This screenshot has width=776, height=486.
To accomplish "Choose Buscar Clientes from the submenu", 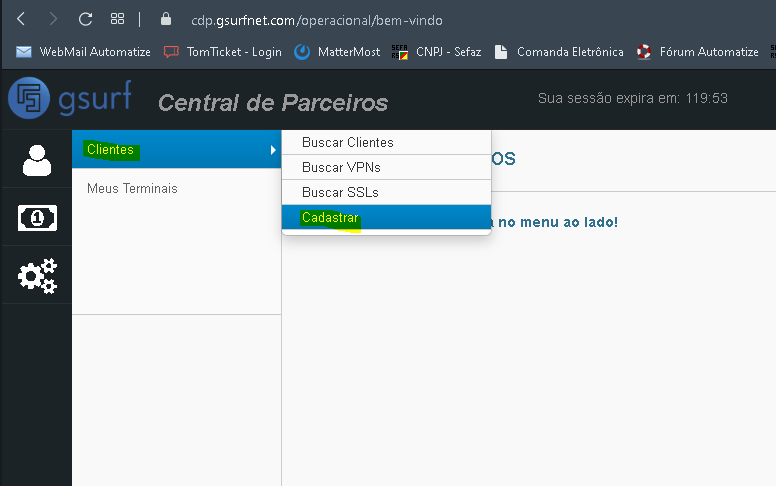I will [x=386, y=143].
